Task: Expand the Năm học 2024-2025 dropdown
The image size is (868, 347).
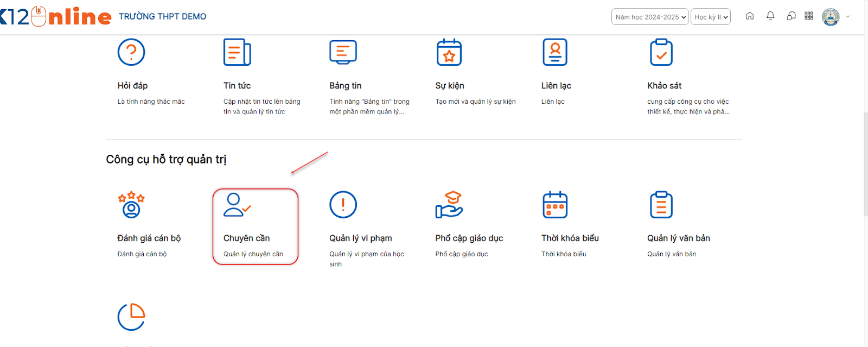Action: (x=650, y=17)
